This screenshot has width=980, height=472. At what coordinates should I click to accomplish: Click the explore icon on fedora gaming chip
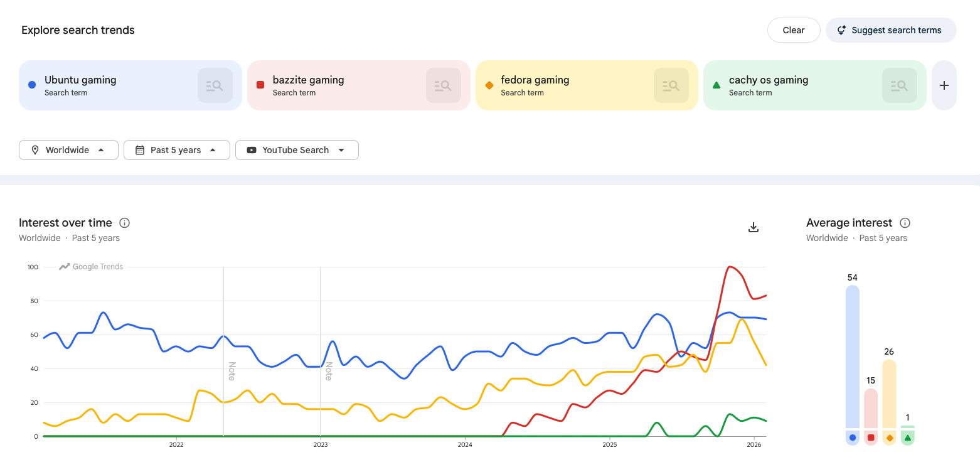coord(671,85)
